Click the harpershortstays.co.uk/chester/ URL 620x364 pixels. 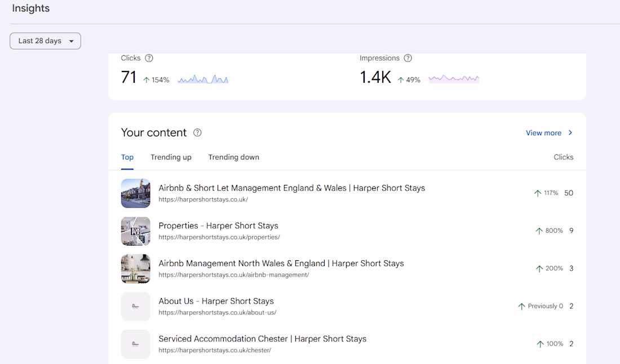tap(215, 350)
